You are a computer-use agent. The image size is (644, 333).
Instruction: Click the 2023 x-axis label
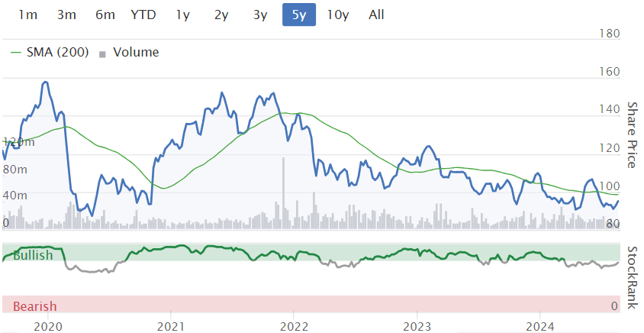(x=417, y=326)
